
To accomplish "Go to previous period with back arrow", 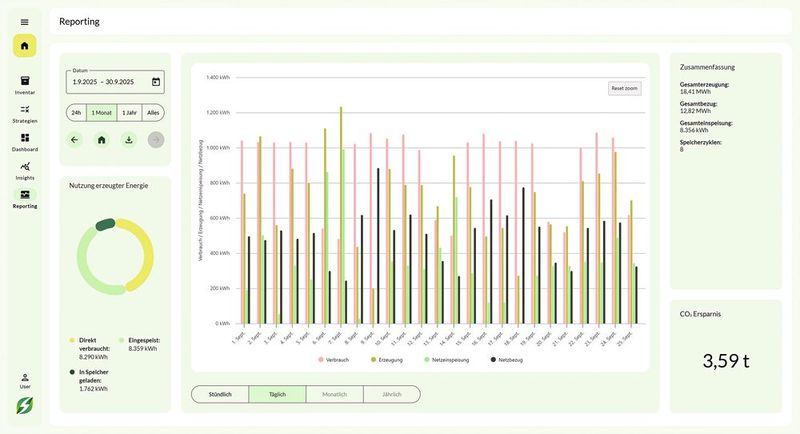I will tap(74, 140).
